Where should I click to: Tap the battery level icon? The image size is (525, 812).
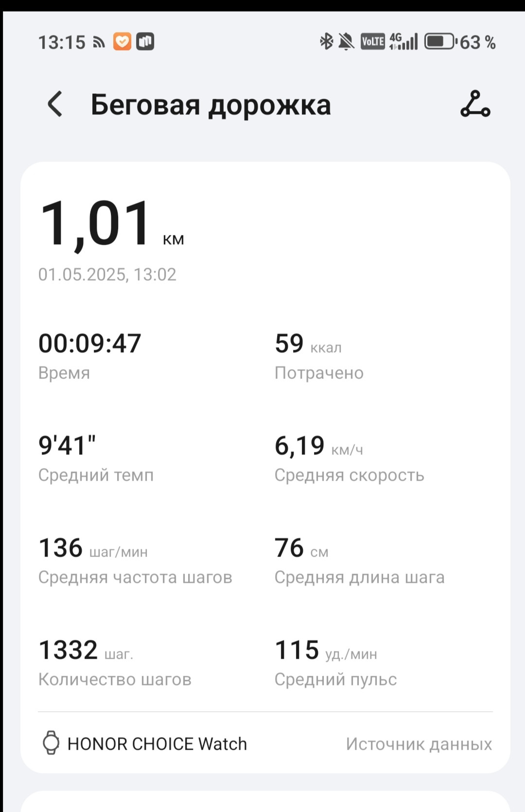tap(440, 42)
